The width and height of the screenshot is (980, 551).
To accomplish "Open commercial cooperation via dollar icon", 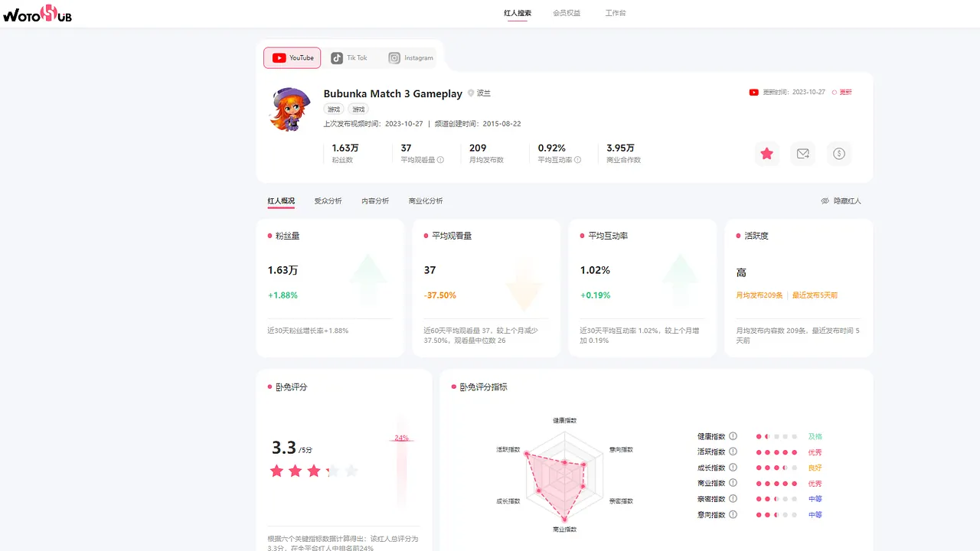I will click(x=838, y=153).
